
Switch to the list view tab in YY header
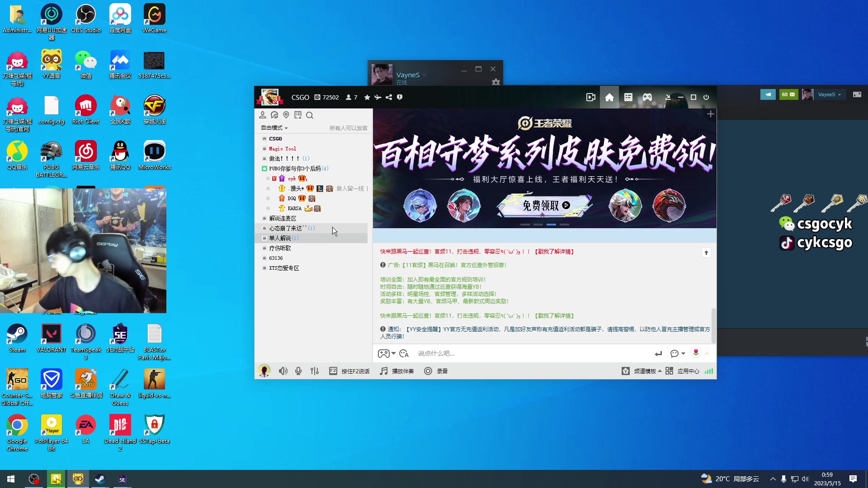click(x=628, y=97)
